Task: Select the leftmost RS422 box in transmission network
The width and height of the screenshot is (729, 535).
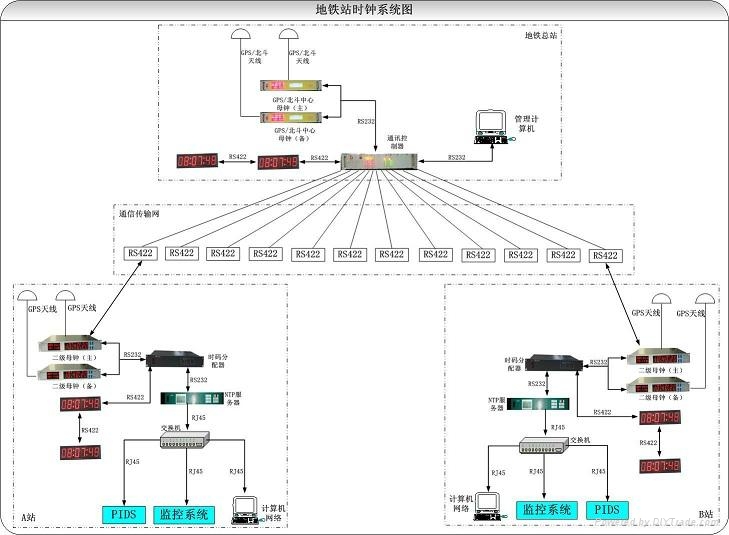Action: tap(138, 254)
